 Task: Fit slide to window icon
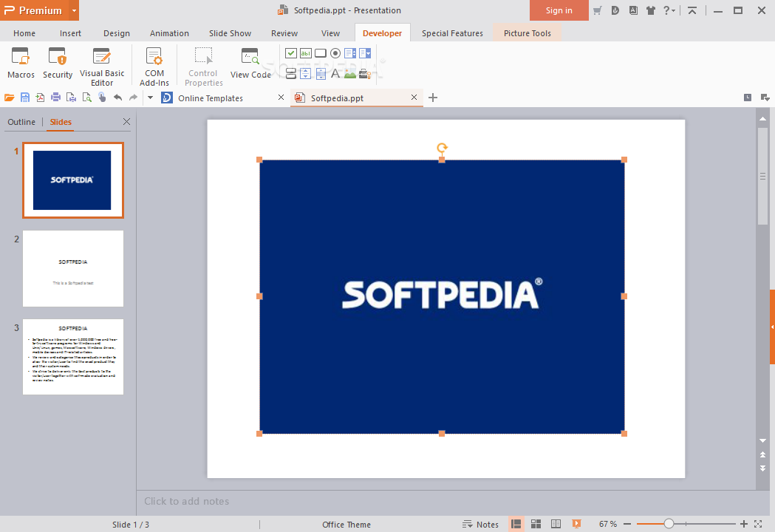tap(758, 524)
